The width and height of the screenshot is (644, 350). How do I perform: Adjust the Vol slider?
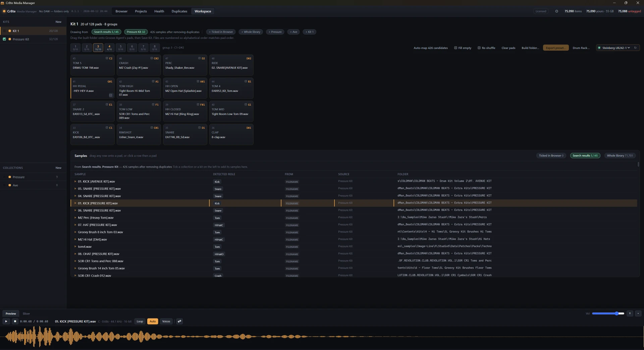tap(608, 313)
